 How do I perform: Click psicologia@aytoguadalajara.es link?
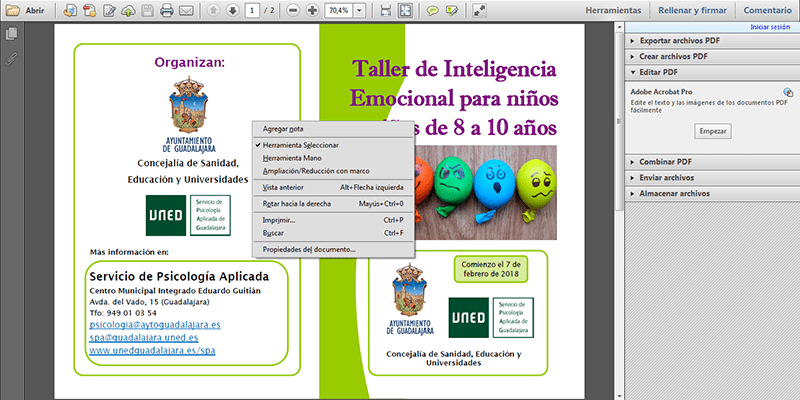(x=155, y=324)
